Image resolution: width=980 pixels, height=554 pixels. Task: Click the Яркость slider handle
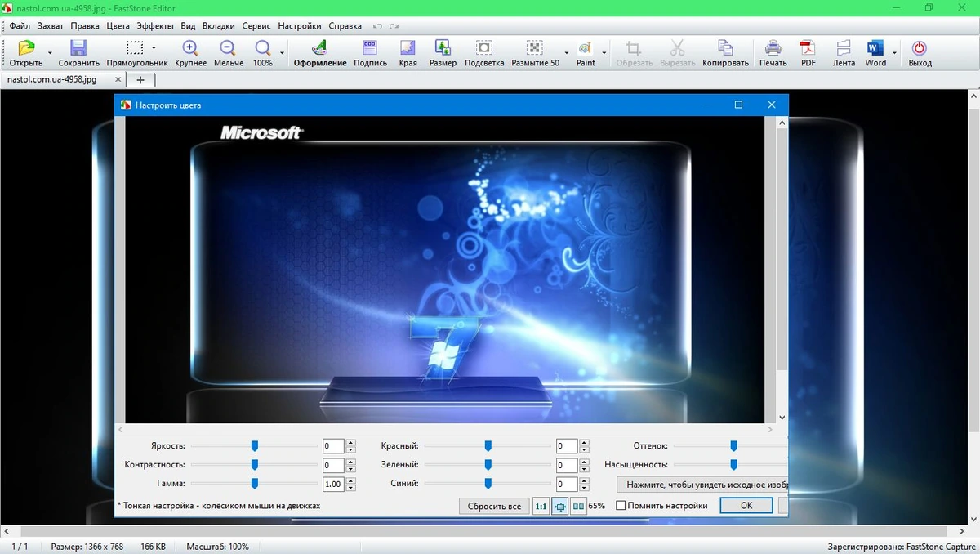coord(255,445)
